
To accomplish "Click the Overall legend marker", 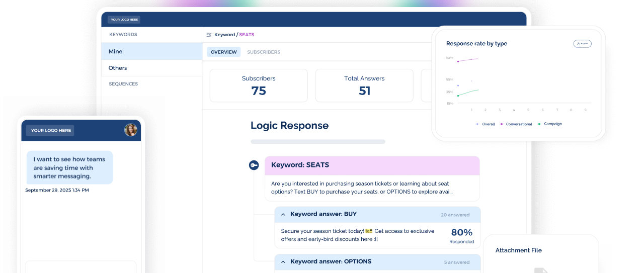I will [477, 124].
